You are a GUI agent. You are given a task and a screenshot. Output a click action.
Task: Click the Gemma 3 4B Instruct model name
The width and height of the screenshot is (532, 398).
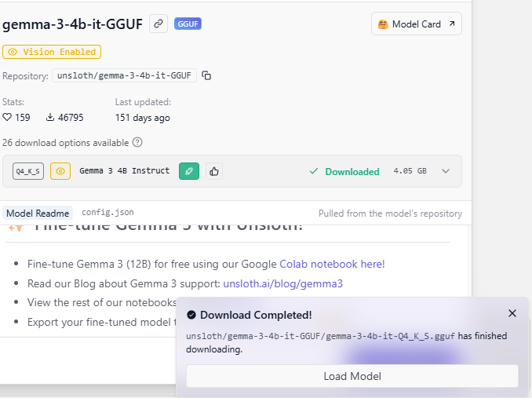point(125,170)
